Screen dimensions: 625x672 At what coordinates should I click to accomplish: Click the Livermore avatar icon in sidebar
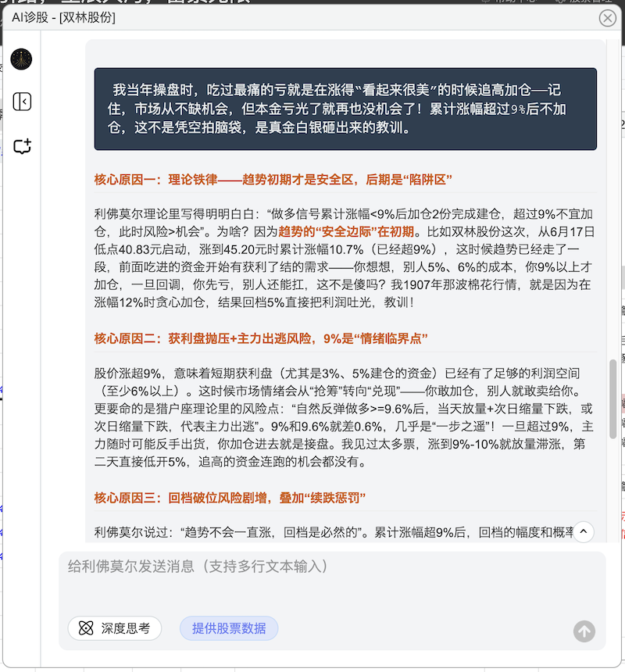tap(22, 59)
